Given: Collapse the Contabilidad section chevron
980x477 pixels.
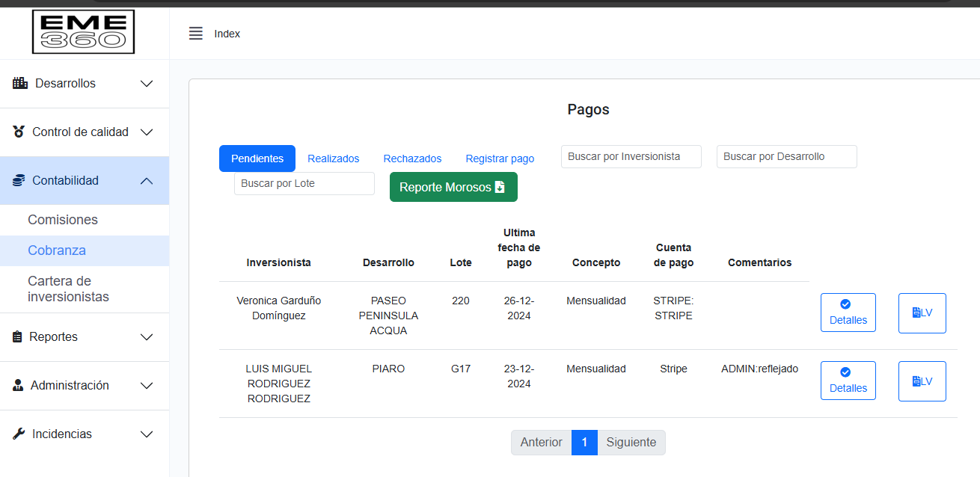Looking at the screenshot, I should [147, 181].
